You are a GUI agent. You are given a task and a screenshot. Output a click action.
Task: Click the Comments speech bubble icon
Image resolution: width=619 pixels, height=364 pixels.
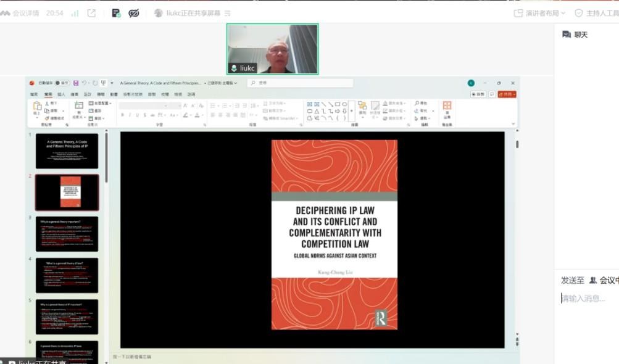(492, 94)
